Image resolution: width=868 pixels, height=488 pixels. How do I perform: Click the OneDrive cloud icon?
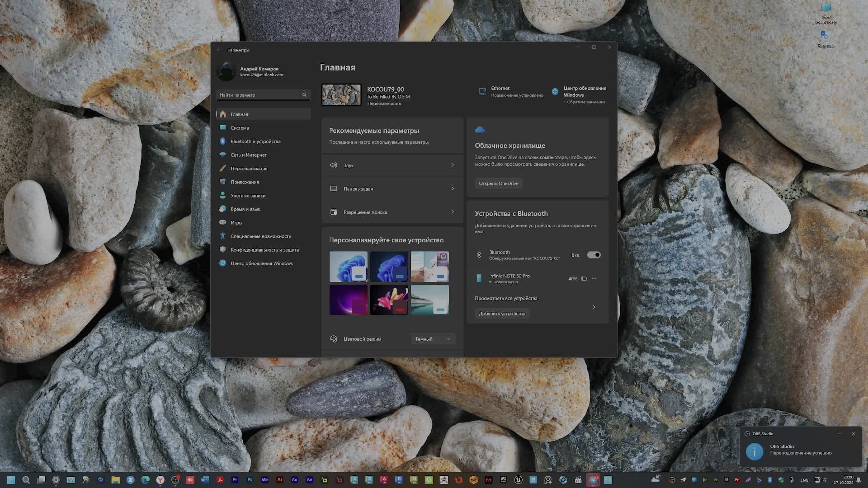pyautogui.click(x=480, y=130)
